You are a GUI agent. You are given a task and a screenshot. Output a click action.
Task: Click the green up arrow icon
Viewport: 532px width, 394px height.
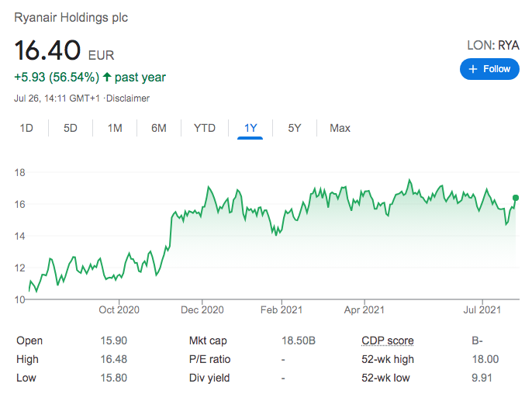click(107, 77)
